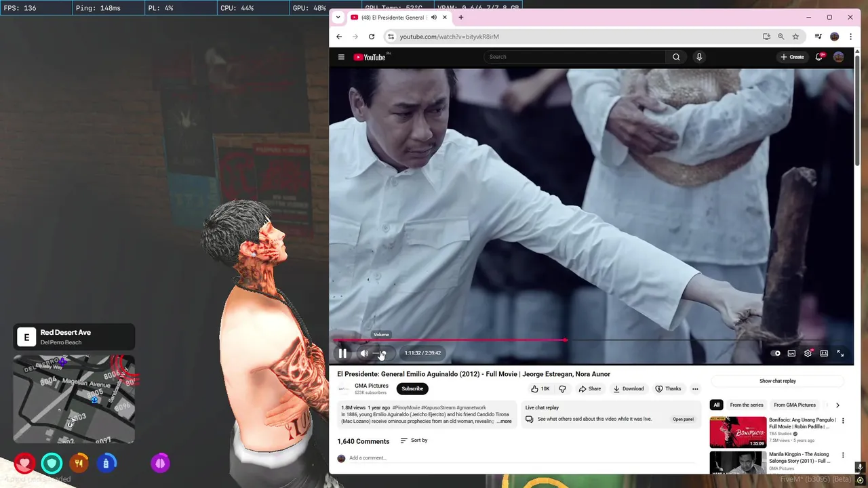Expand the description with ...more
Screen dimensions: 868x488
click(x=504, y=422)
